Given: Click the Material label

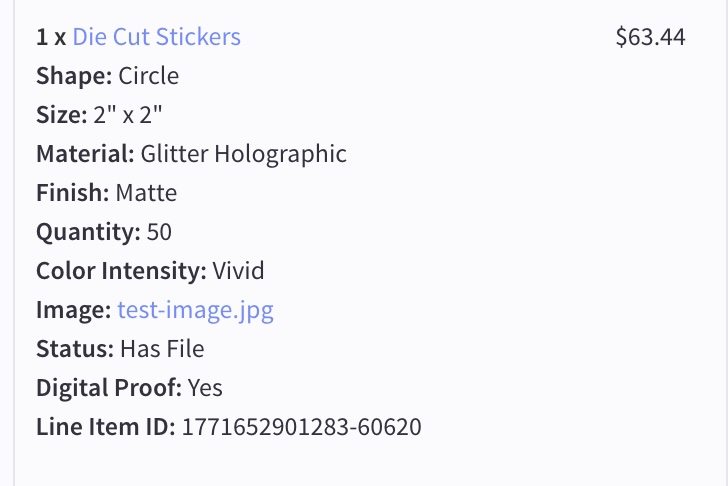Looking at the screenshot, I should [85, 154].
